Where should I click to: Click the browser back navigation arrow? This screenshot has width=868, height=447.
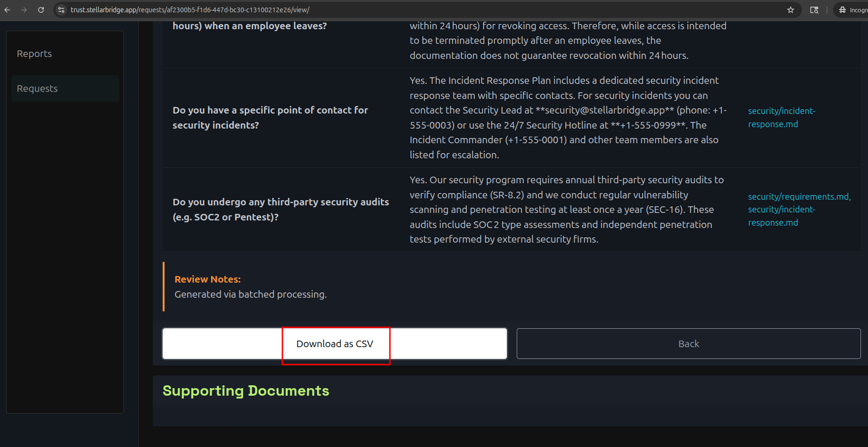(x=8, y=9)
